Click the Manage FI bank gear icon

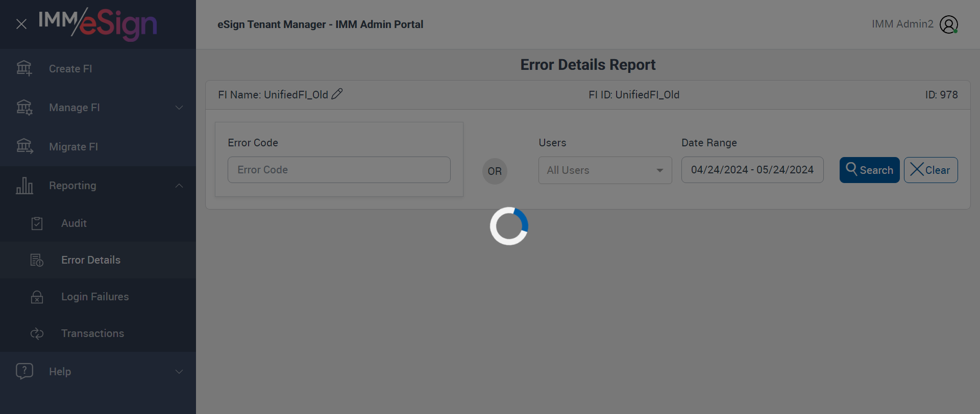tap(24, 108)
